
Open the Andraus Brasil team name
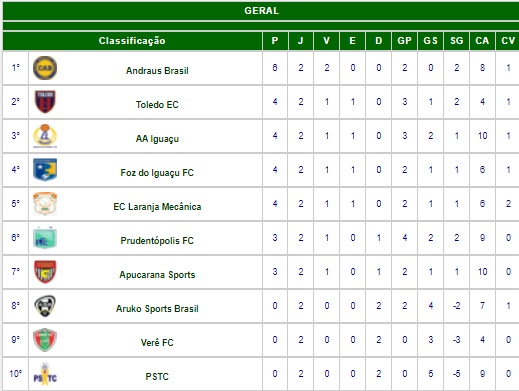click(157, 71)
